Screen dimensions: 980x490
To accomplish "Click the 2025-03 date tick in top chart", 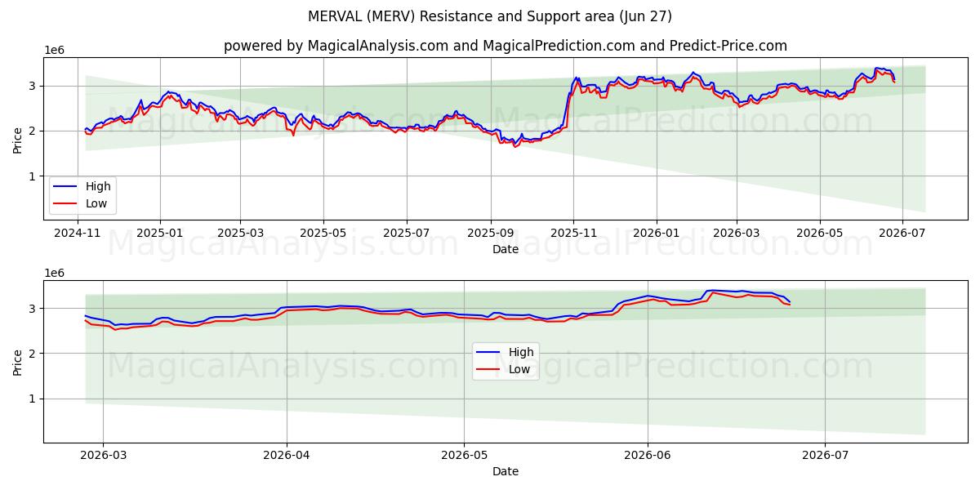I will [240, 234].
